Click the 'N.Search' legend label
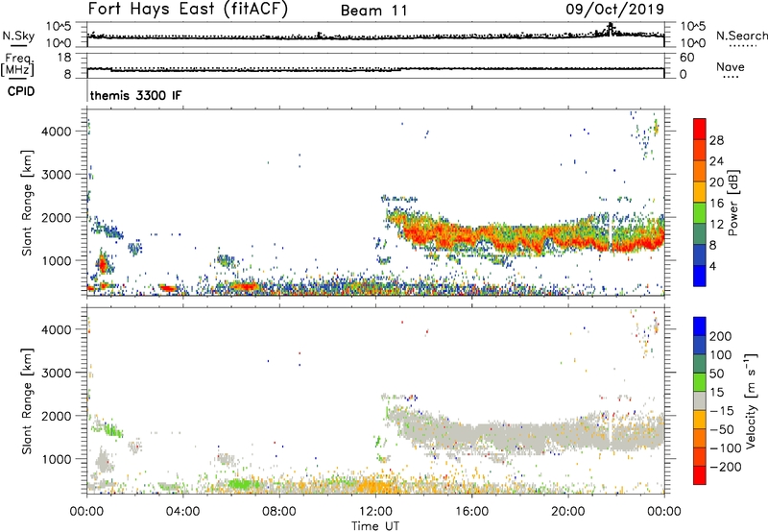This screenshot has width=768, height=532. (741, 36)
